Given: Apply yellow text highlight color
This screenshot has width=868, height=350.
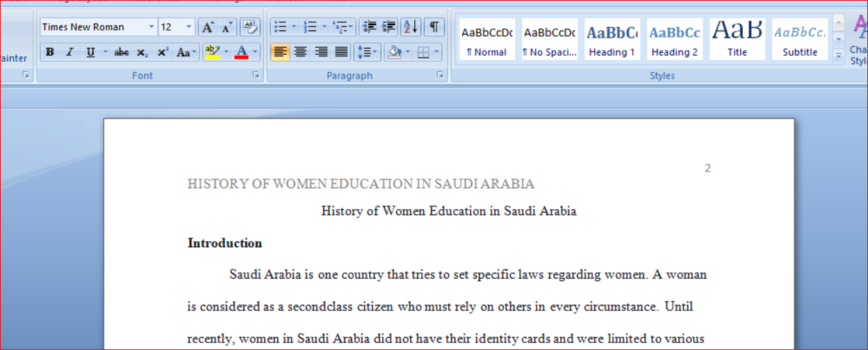Looking at the screenshot, I should (x=213, y=52).
